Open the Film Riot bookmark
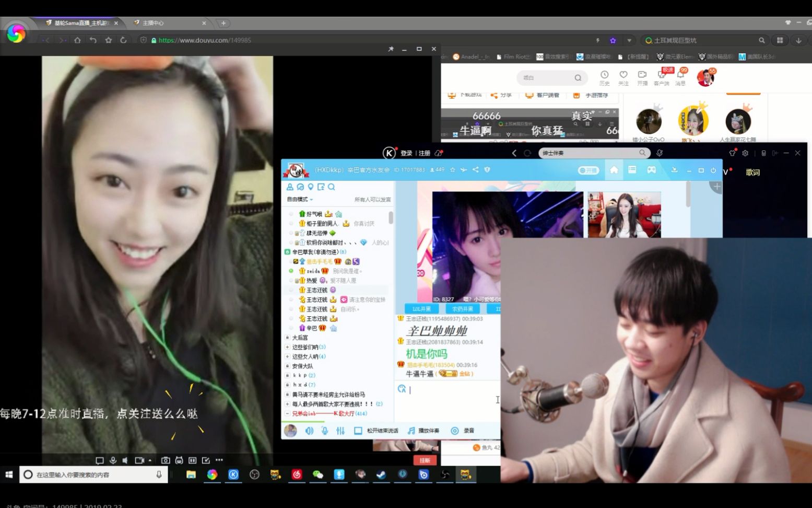This screenshot has width=812, height=508. click(513, 56)
